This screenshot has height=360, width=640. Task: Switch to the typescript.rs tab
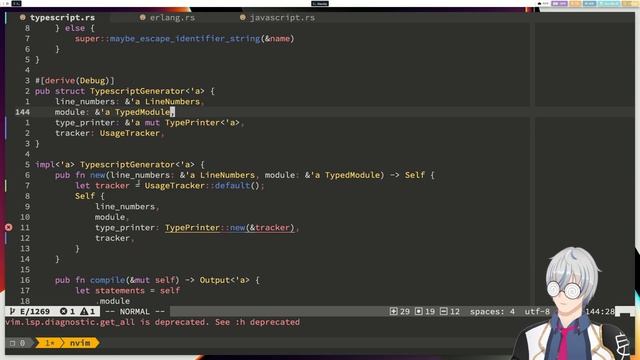click(62, 18)
